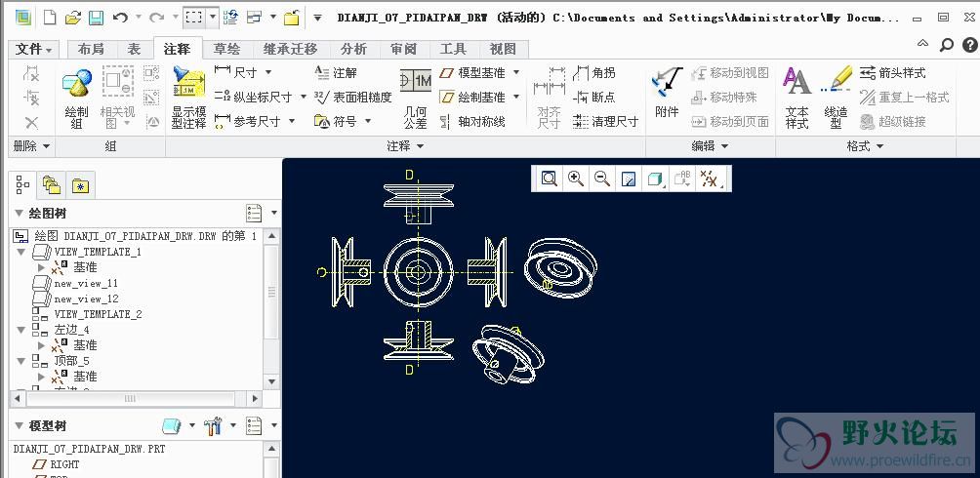980x478 pixels.
Task: Insert a 几何公差 geometric tolerance
Action: [x=416, y=99]
